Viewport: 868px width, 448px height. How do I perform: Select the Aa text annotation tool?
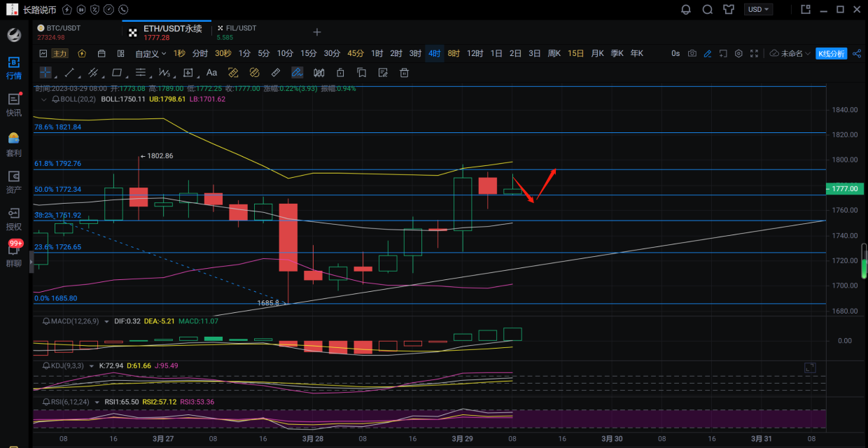211,73
